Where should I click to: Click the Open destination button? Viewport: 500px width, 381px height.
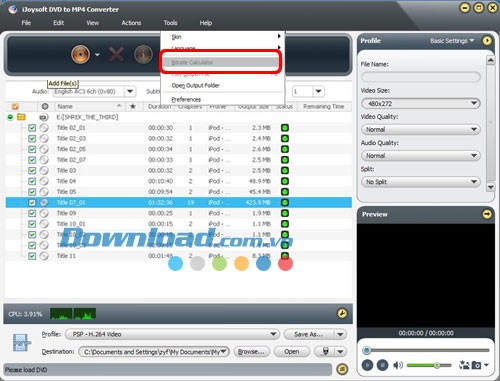[292, 351]
